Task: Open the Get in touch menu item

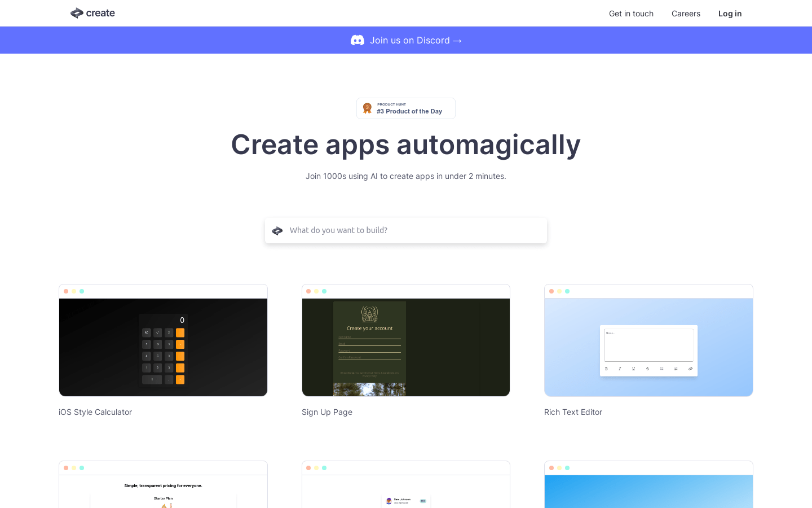Action: click(x=631, y=14)
